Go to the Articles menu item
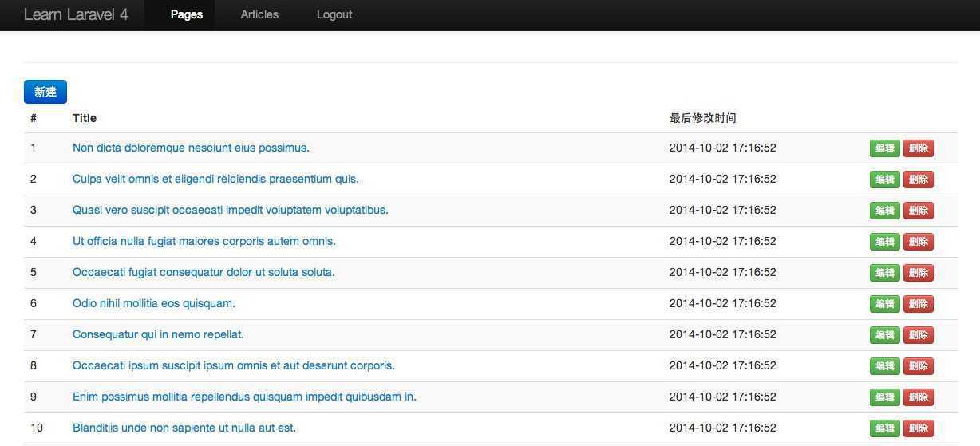Viewport: 980px width, 446px height. tap(259, 14)
